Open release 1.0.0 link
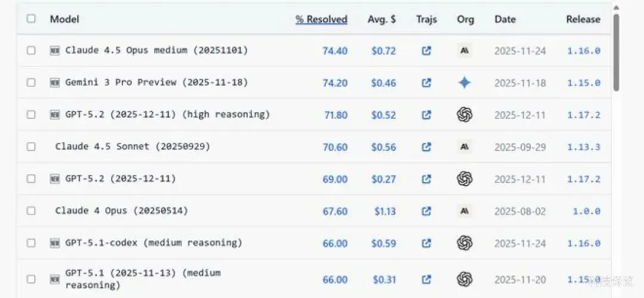 587,212
